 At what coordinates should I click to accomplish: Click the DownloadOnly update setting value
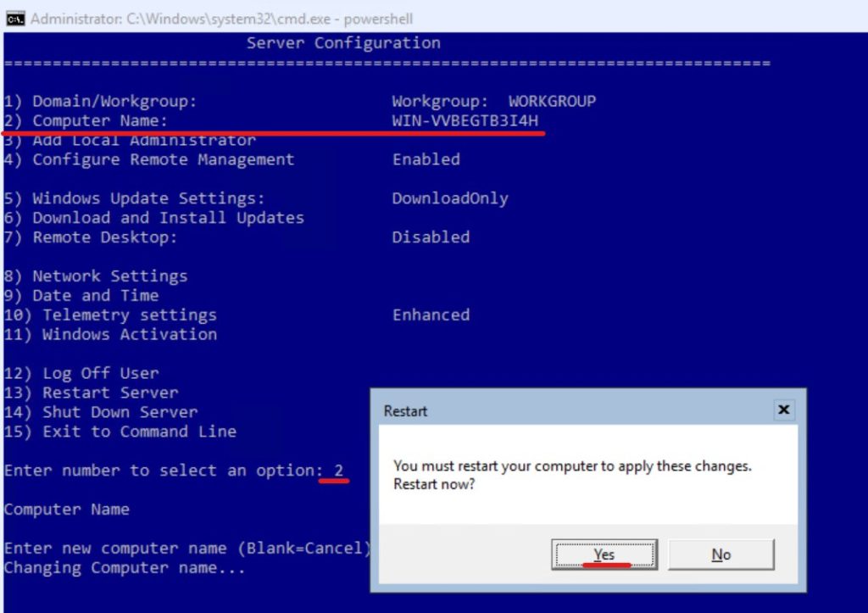point(449,198)
